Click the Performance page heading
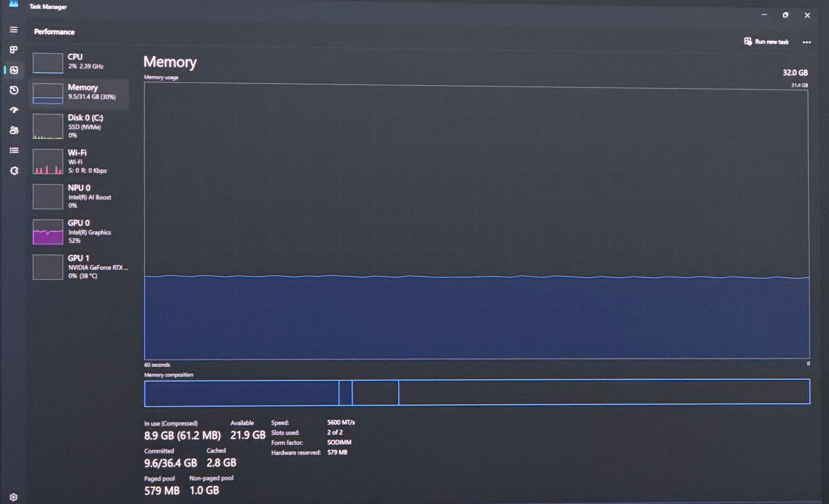Viewport: 829px width, 504px height. point(54,32)
